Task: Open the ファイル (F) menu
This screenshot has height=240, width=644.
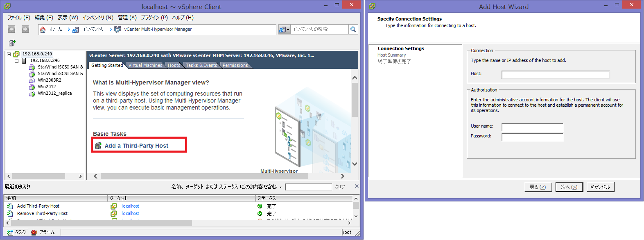Action: pyautogui.click(x=19, y=18)
